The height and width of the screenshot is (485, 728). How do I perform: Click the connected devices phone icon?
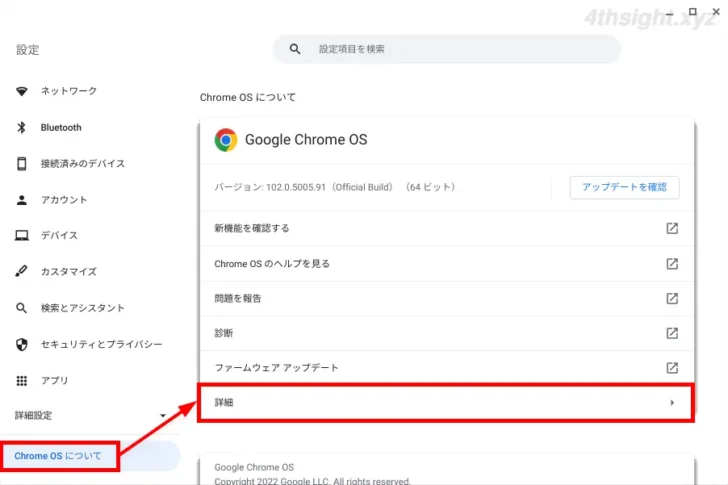[21, 163]
